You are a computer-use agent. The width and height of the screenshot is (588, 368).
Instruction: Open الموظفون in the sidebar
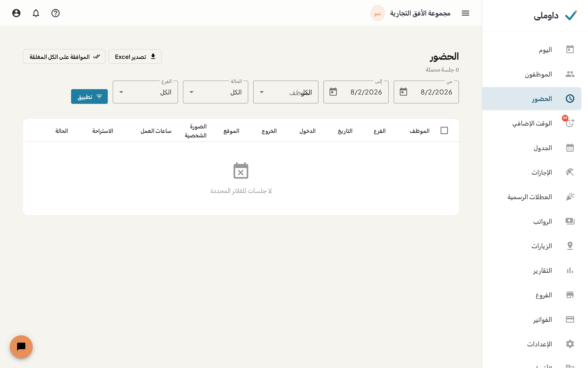[x=532, y=74]
